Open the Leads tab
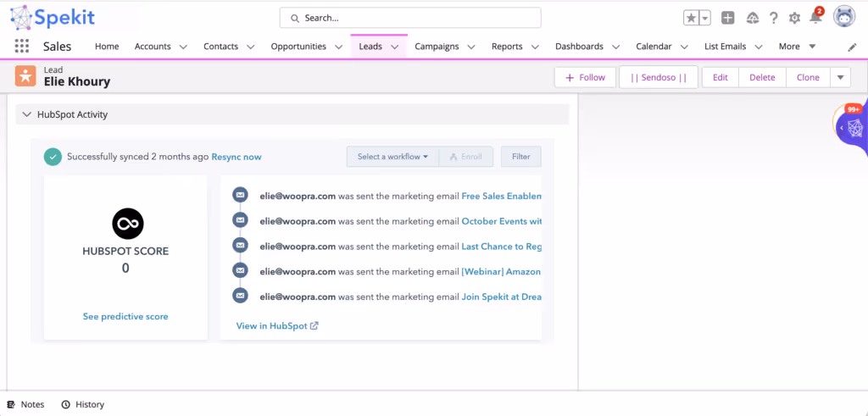 370,47
